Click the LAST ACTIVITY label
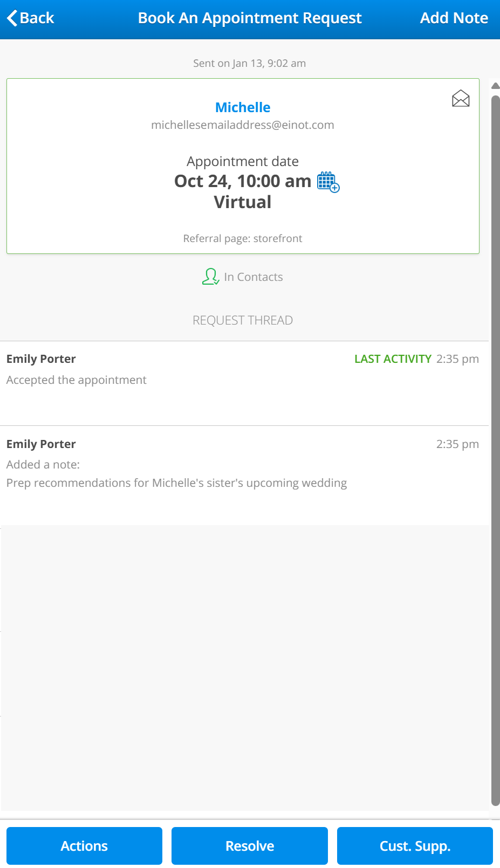This screenshot has height=868, width=500. (393, 359)
